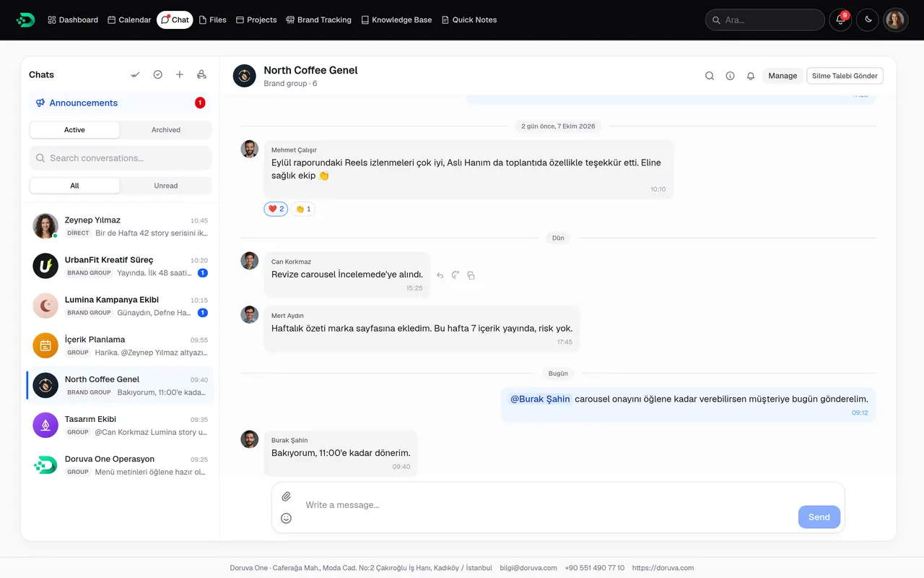Open the emoji picker in message composer
The image size is (924, 578).
286,518
